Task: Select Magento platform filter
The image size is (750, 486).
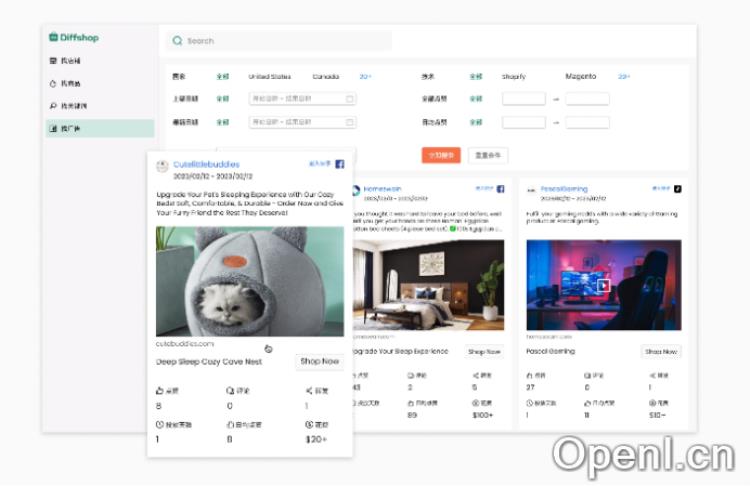Action: point(581,76)
